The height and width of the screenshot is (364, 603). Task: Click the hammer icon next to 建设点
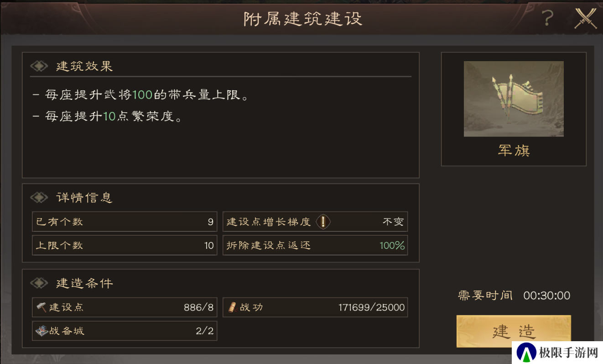pos(42,307)
